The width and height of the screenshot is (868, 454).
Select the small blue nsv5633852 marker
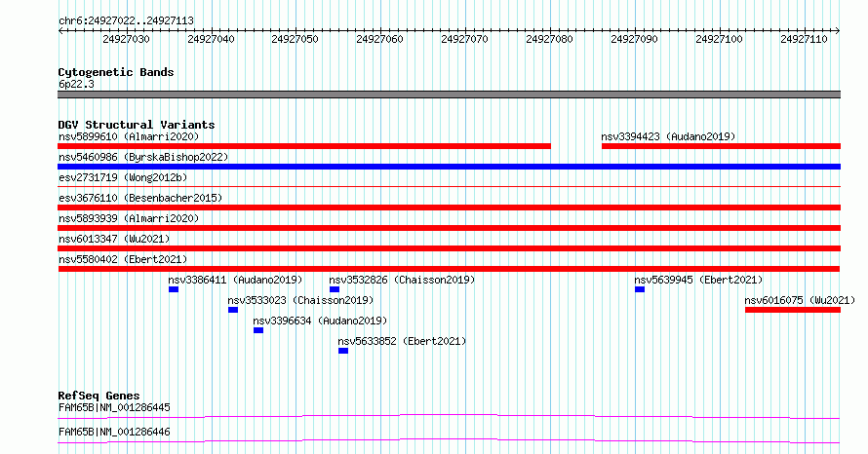(x=343, y=351)
